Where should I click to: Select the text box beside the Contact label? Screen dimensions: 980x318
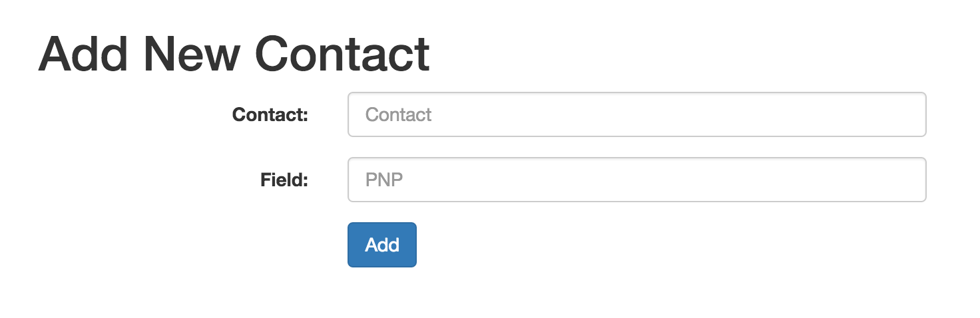pos(637,114)
